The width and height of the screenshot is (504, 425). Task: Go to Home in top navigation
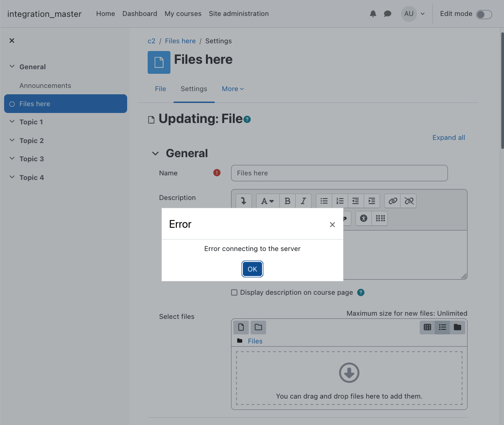coord(105,14)
